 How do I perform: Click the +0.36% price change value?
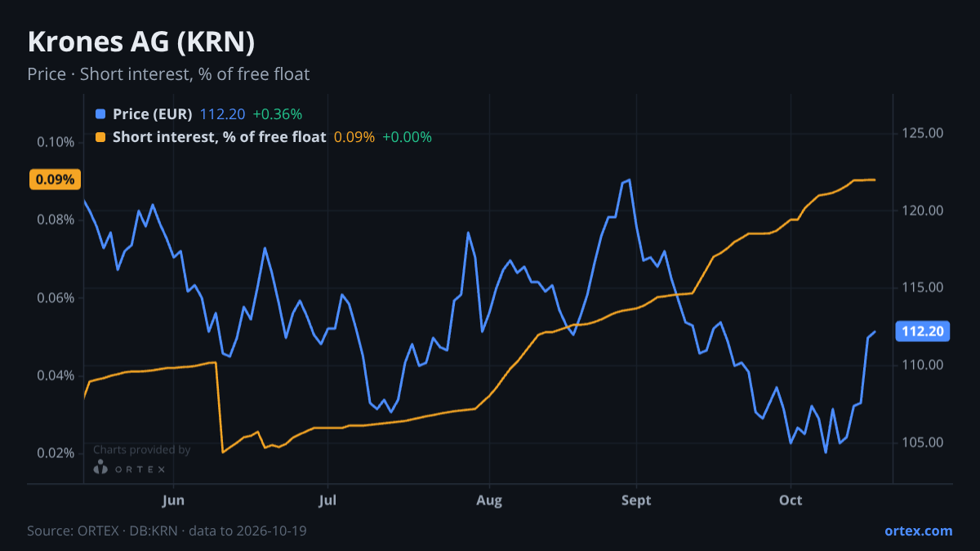[x=278, y=114]
